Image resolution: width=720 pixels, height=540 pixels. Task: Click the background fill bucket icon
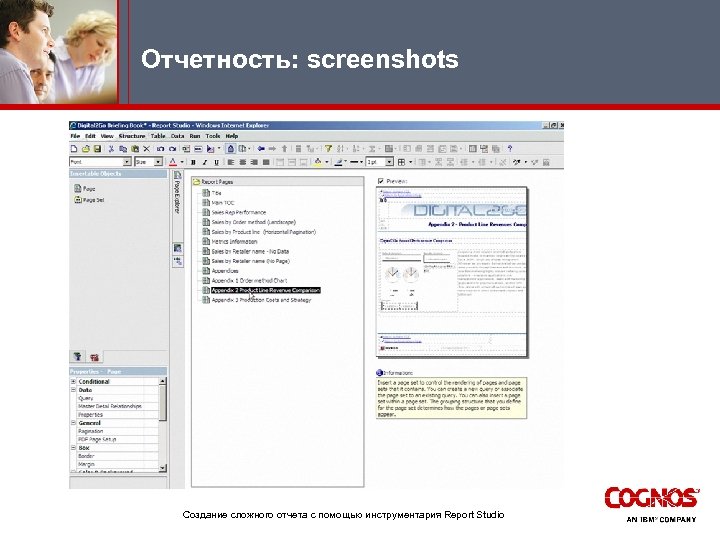coord(318,162)
